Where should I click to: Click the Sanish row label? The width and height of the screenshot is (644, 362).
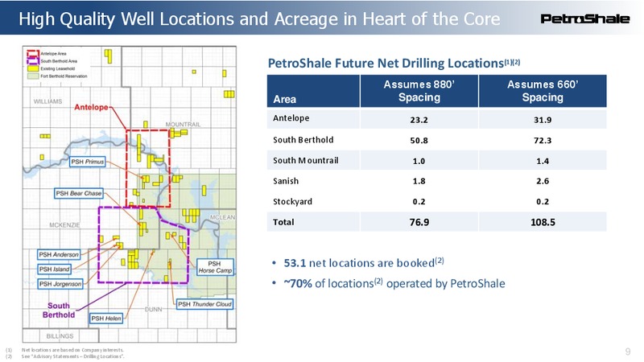(x=286, y=181)
